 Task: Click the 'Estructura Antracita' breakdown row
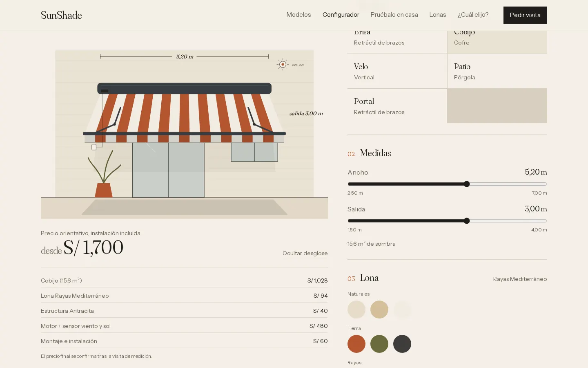pyautogui.click(x=184, y=311)
